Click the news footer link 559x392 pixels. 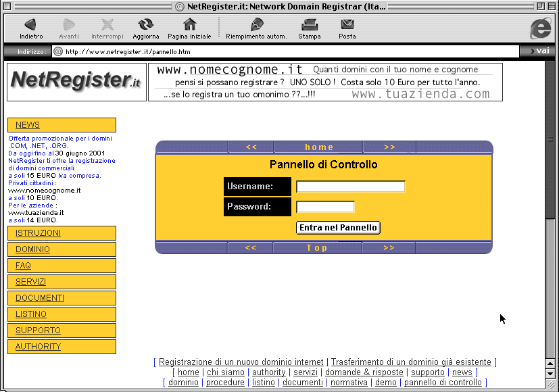coord(462,372)
